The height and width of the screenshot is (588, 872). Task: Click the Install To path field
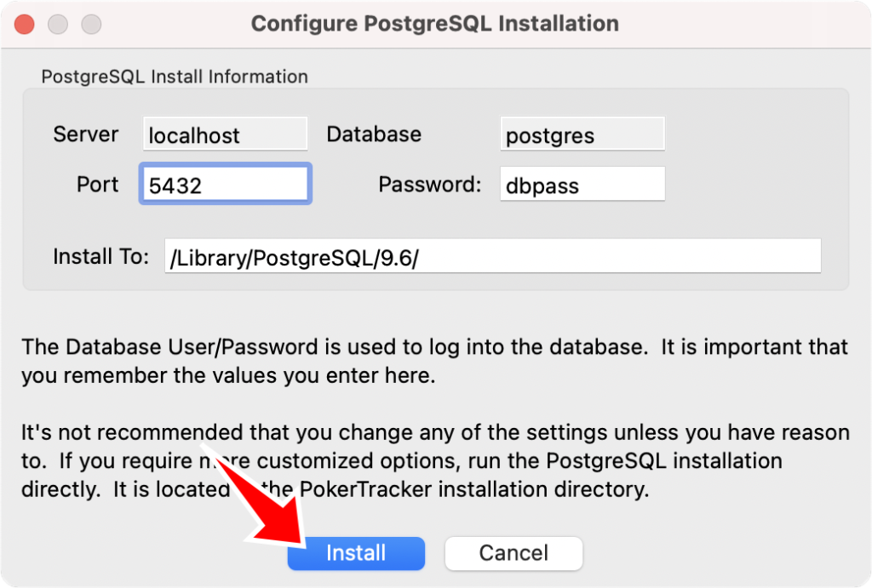click(x=493, y=255)
